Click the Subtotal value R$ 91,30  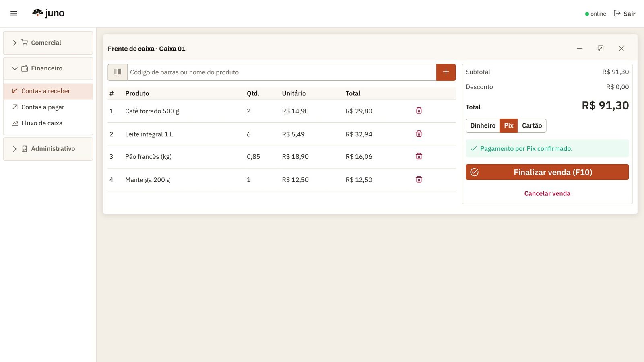(x=615, y=72)
